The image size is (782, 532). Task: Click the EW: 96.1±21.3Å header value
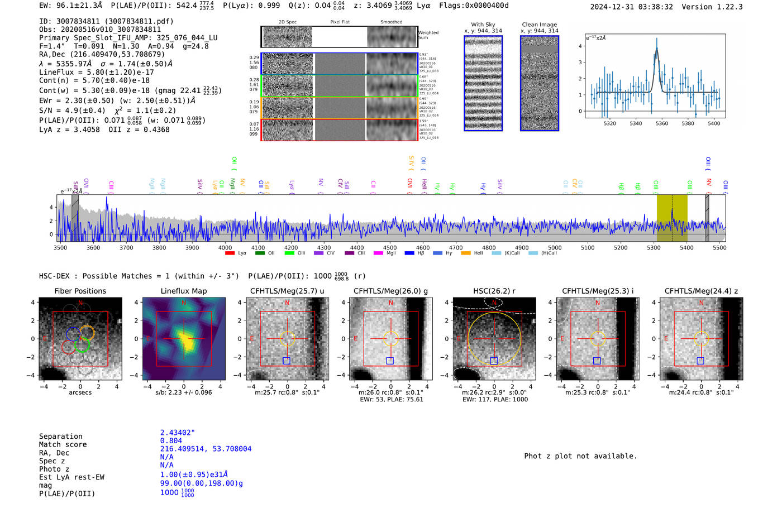click(x=71, y=6)
